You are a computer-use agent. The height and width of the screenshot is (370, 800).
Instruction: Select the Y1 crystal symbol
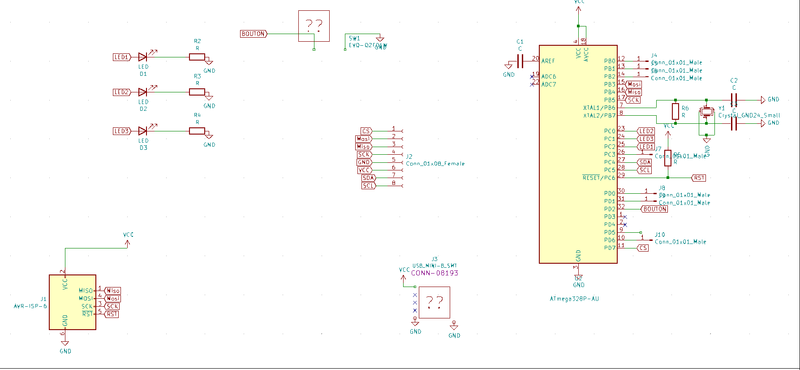[x=707, y=111]
